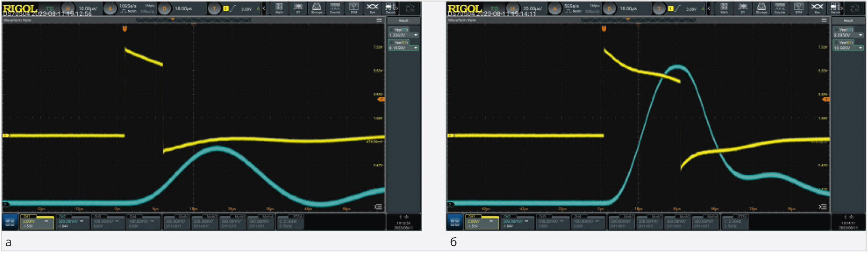Click orange trigger position marker in screenshot a
The width and height of the screenshot is (868, 253).
pos(125,29)
